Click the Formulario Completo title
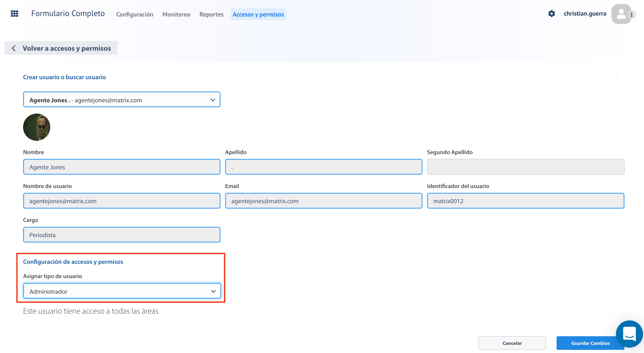The width and height of the screenshot is (644, 353). [68, 14]
